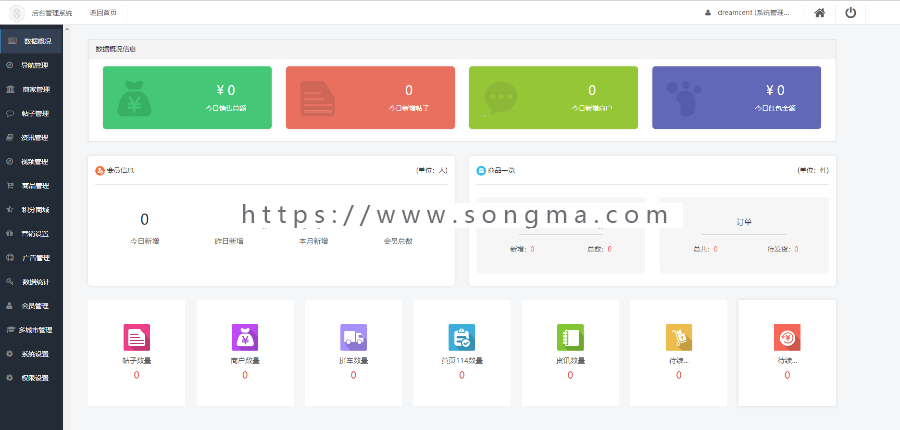Open 商家管理 with the bank building icon
The height and width of the screenshot is (430, 900).
point(31,90)
